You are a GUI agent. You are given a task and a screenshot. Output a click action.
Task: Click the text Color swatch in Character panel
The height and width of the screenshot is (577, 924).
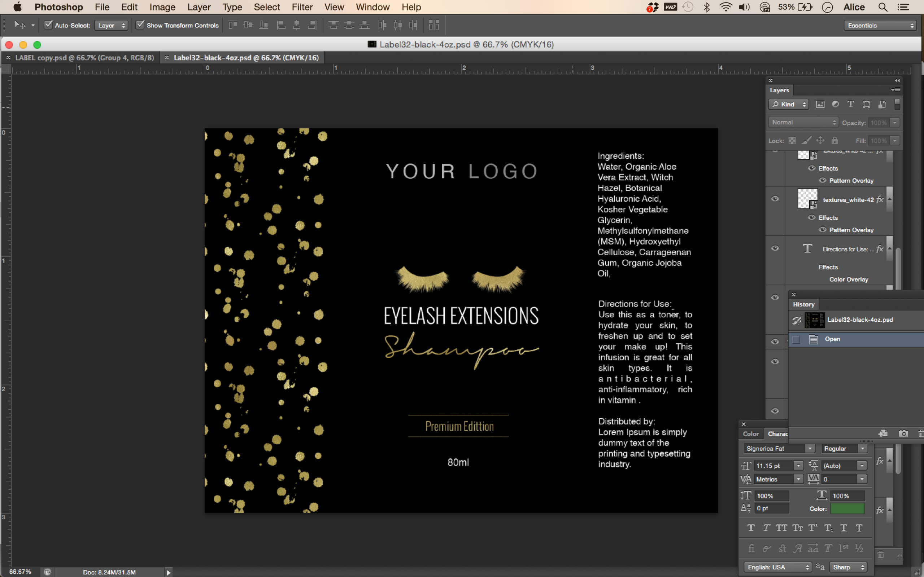pos(847,508)
